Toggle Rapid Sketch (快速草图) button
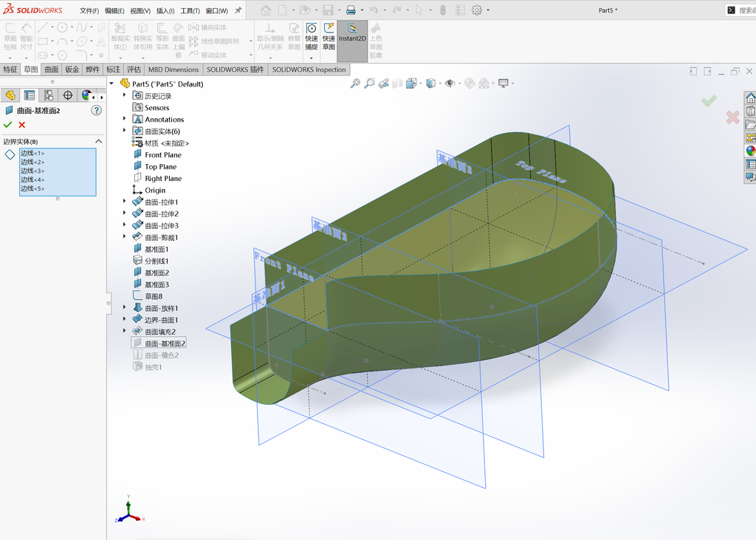 [x=329, y=37]
